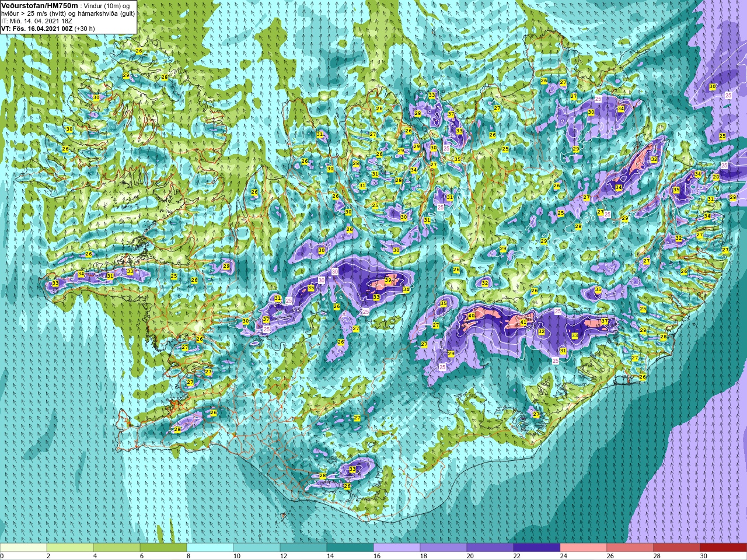Image resolution: width=747 pixels, height=560 pixels.
Task: Click the salmon 26–28 legend swatch
Action: click(x=630, y=548)
